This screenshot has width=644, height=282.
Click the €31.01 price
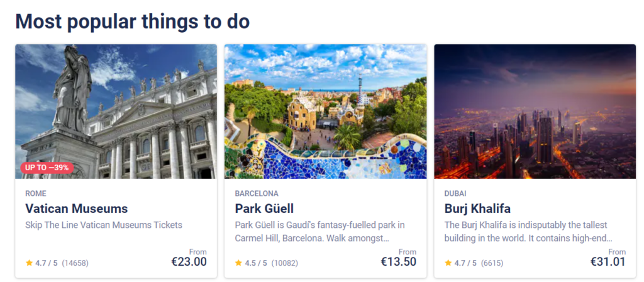pyautogui.click(x=608, y=262)
